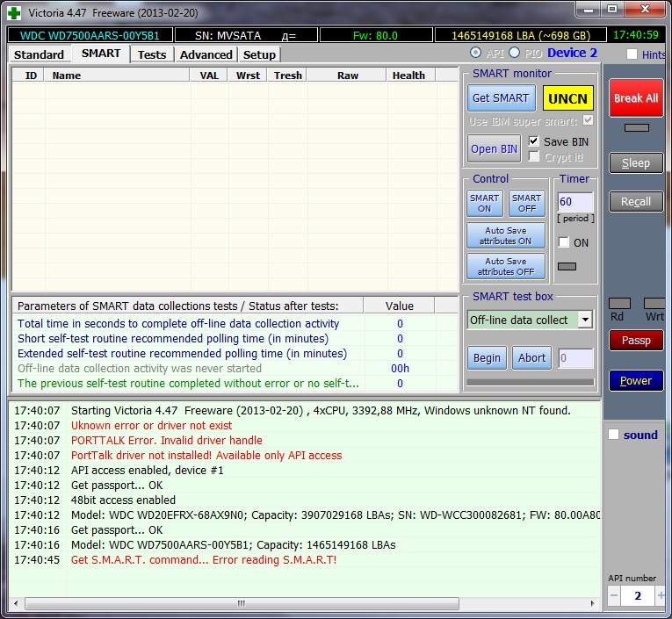
Task: Click the Timer period input field
Action: [575, 202]
